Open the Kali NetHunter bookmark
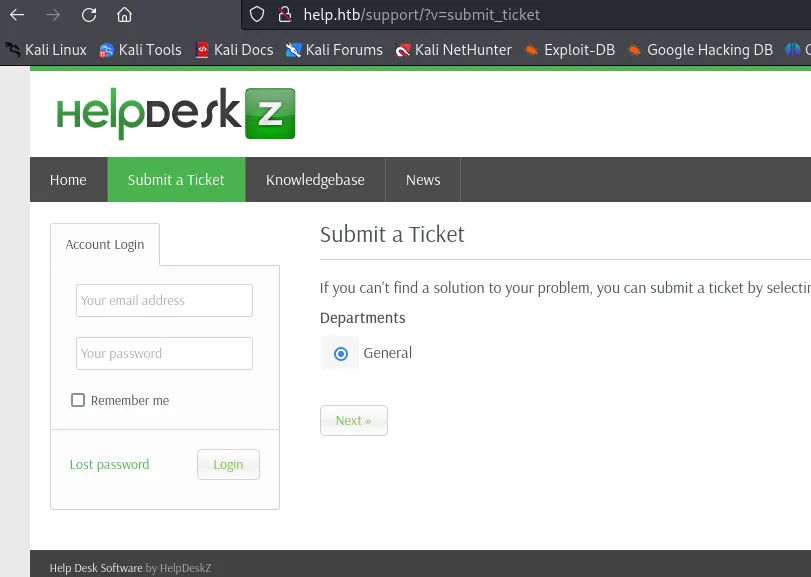 (x=453, y=50)
